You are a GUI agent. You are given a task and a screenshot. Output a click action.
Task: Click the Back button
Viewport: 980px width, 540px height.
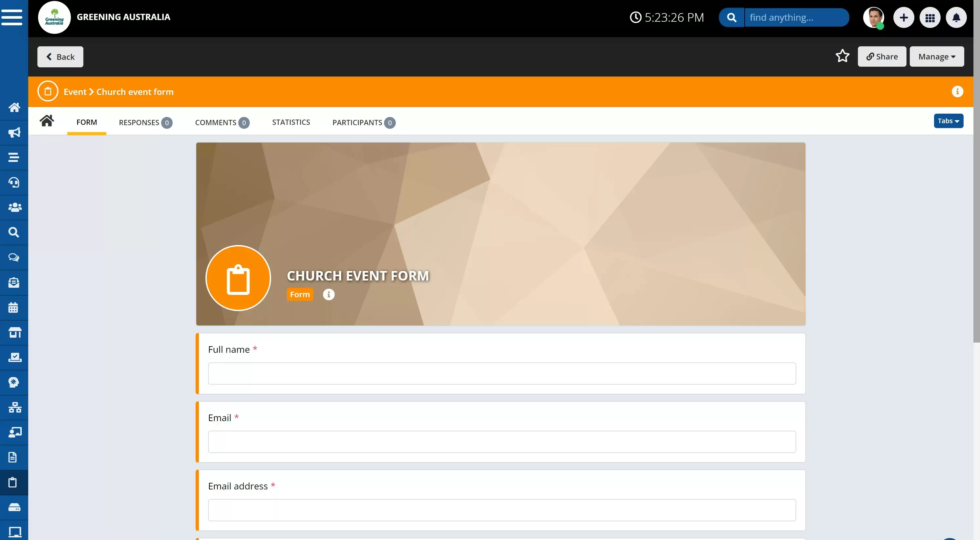pos(60,57)
